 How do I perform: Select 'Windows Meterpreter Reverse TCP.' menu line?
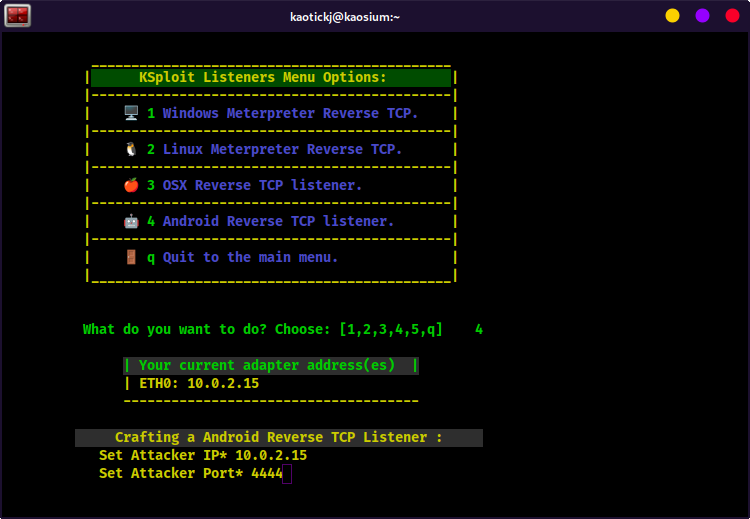(290, 113)
